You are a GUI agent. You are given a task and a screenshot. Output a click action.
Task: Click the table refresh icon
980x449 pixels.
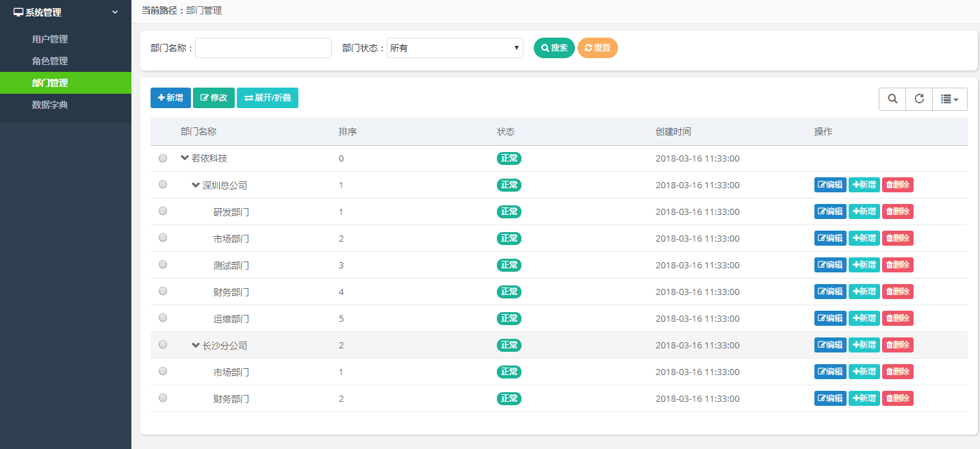(919, 99)
